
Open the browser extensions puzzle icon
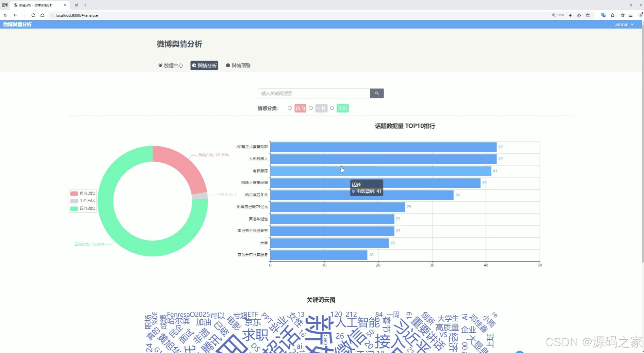pos(612,15)
